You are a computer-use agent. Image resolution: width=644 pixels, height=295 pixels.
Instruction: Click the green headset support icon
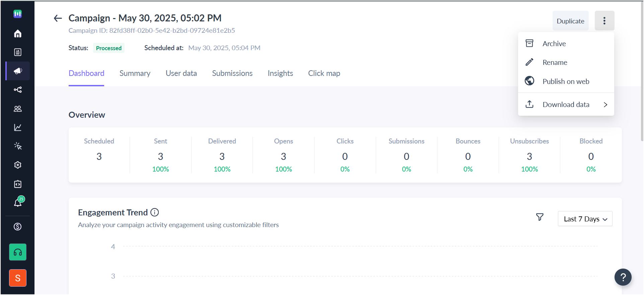pyautogui.click(x=18, y=252)
